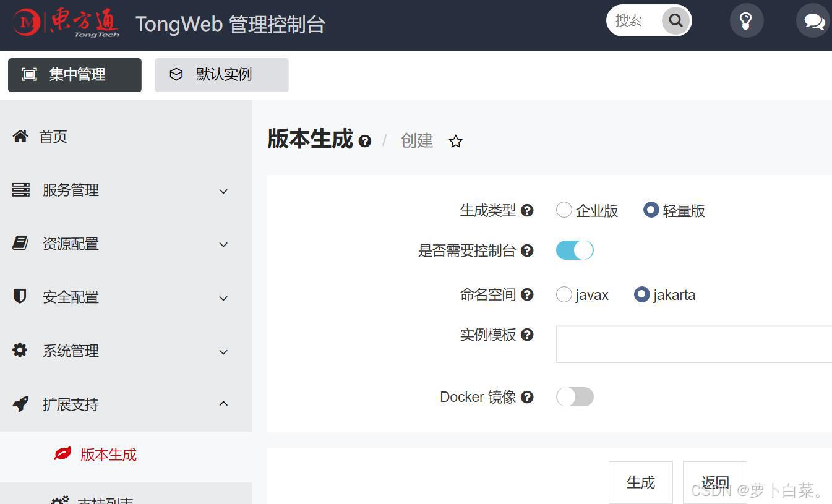Click the TongWeb 管理控制台 title
832x504 pixels.
coord(230,24)
